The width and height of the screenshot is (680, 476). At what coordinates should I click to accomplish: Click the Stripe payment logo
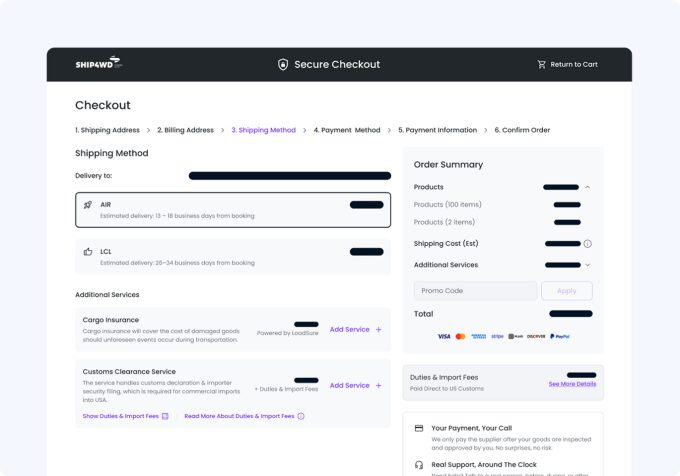click(x=497, y=336)
